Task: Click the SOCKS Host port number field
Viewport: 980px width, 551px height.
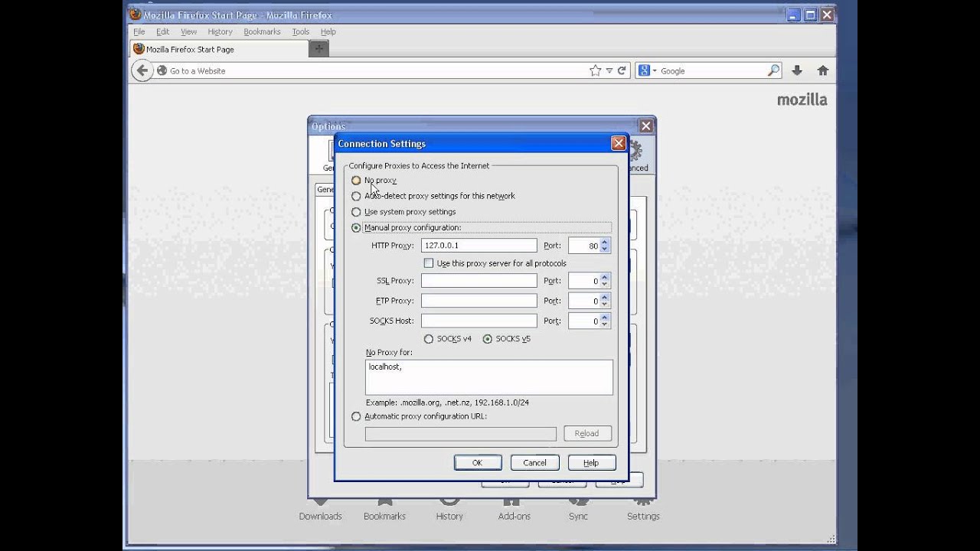Action: coord(584,321)
